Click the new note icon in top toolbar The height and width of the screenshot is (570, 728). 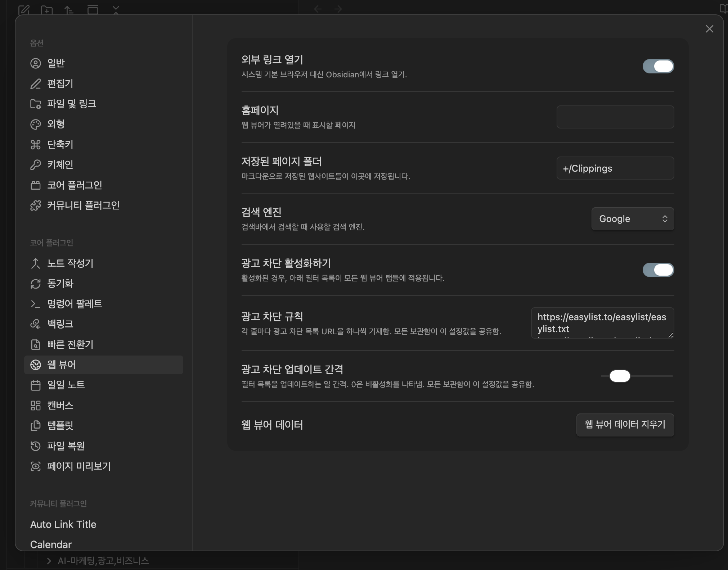point(24,10)
